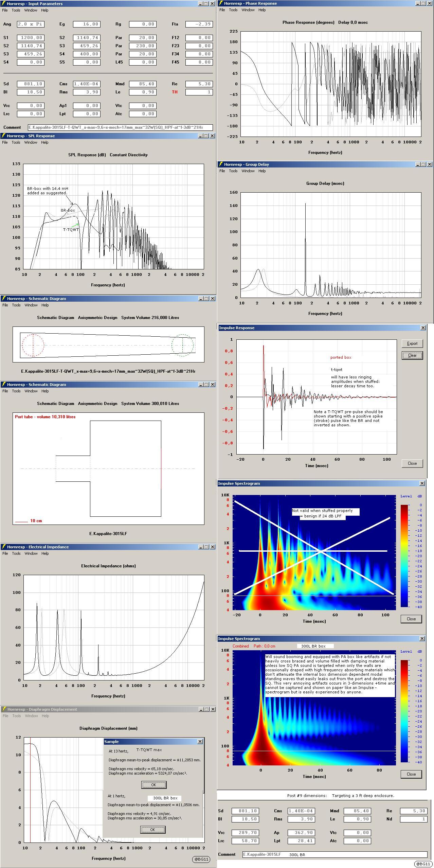Click Close button in 300L BR Spectrogram
This screenshot has height=868, width=434.
pos(411,774)
